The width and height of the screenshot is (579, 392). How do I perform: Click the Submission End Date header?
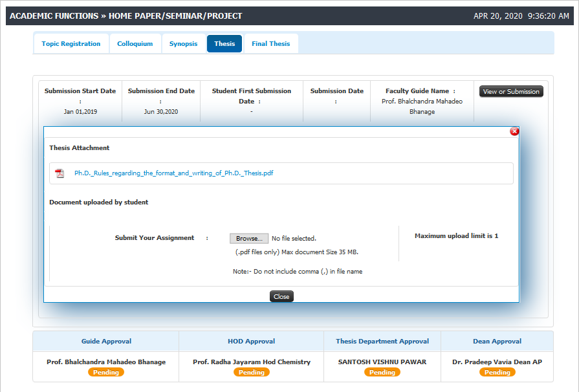161,91
